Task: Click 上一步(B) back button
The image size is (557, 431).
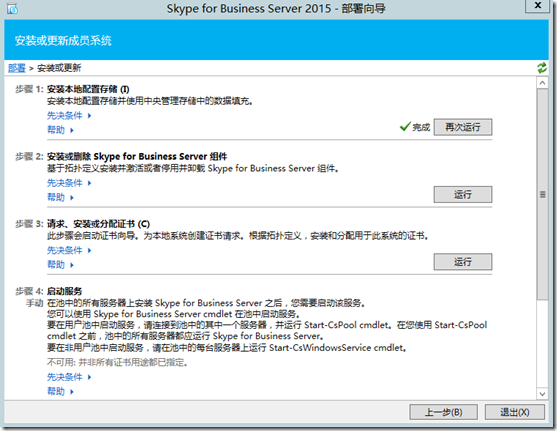Action: [x=444, y=412]
